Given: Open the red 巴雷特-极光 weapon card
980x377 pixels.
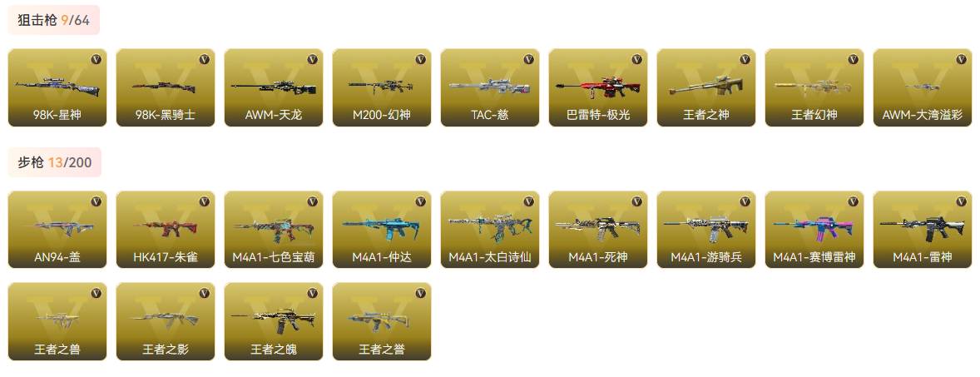Looking at the screenshot, I should pos(598,87).
